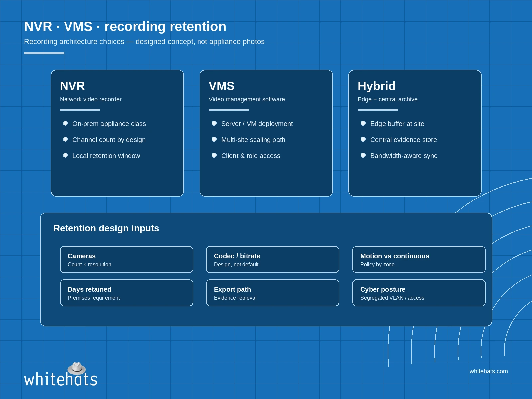Image resolution: width=532 pixels, height=399 pixels.
Task: Open the whitehats.com link
Action: pos(488,371)
